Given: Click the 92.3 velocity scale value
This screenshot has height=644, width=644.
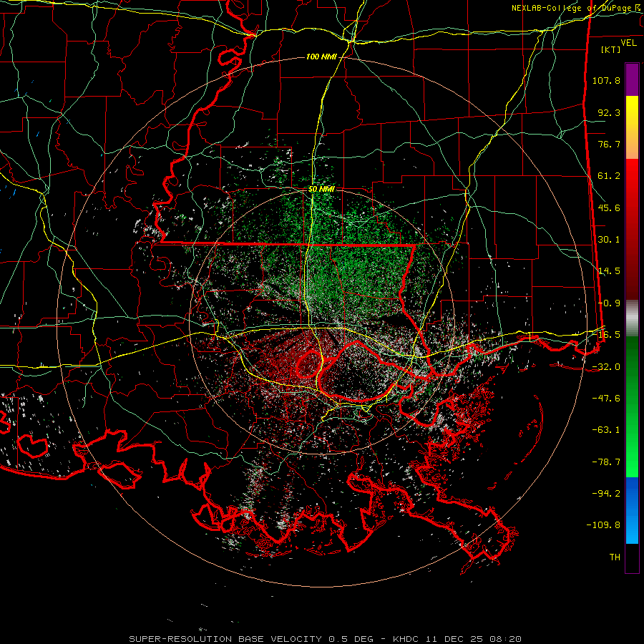Looking at the screenshot, I should (609, 112).
